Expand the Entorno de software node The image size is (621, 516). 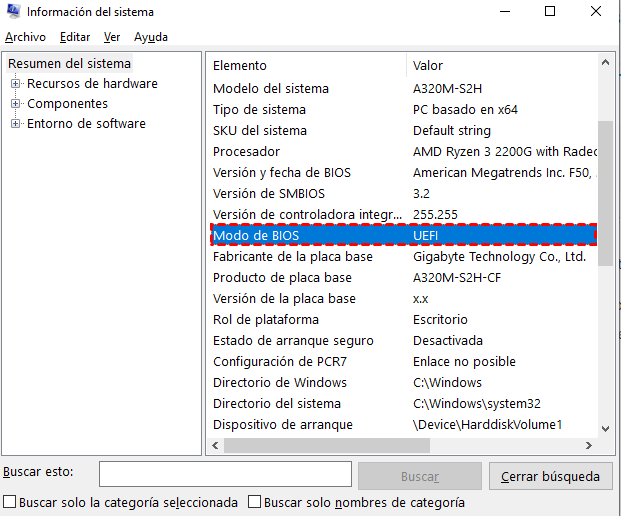point(16,124)
